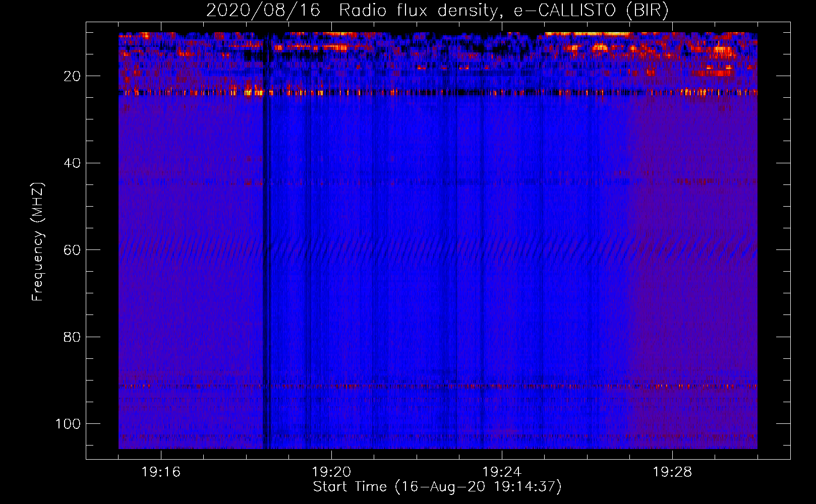Click the plot title "Radio flux density, e-CALLISTO (BIR)"
The width and height of the screenshot is (816, 504).
(504, 11)
